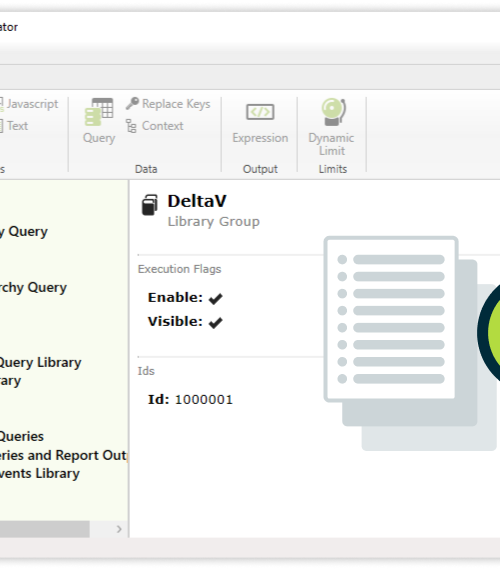The image size is (500, 569).
Task: Click the stacked documents illustration
Action: 410,343
